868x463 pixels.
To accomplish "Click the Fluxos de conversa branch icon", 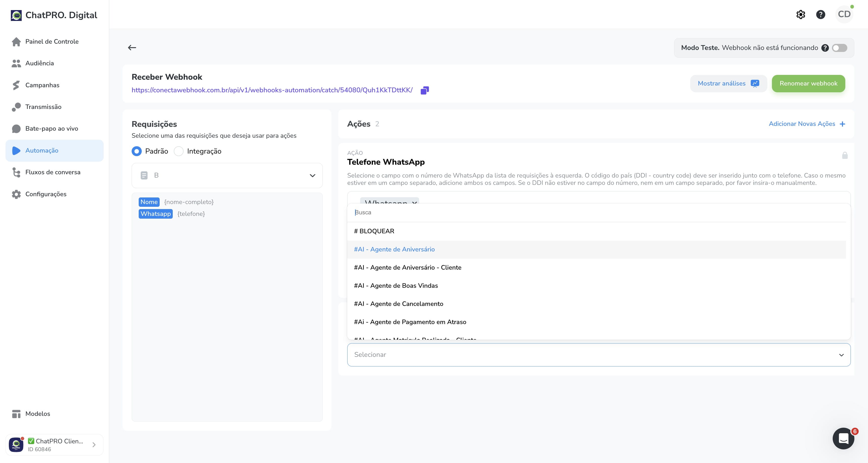I will [x=16, y=172].
